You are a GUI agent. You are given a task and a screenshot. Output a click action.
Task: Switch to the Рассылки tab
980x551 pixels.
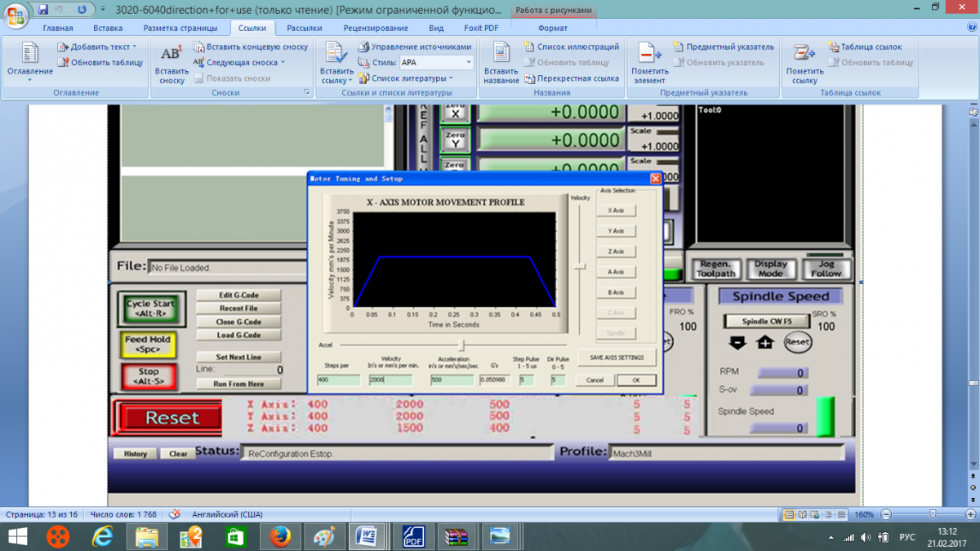[304, 28]
